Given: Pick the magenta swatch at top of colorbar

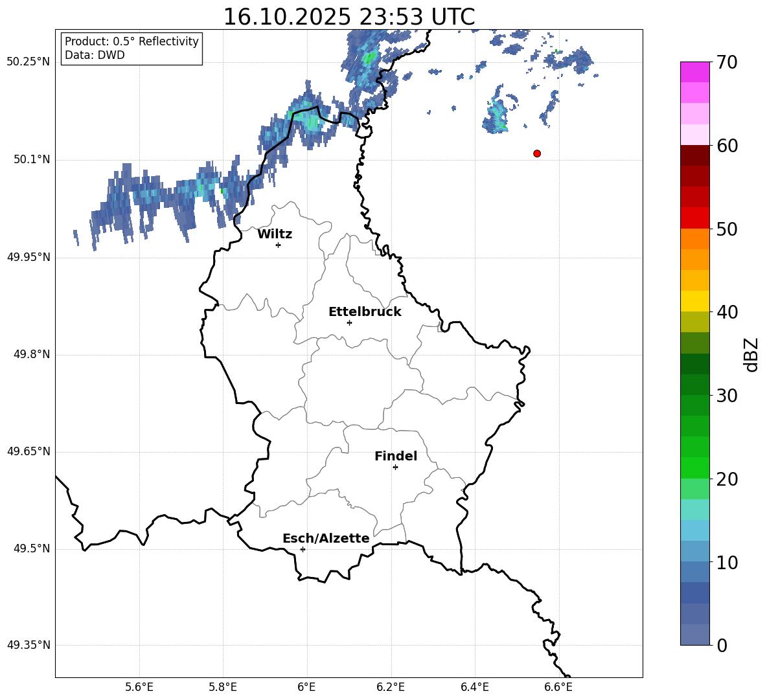Looking at the screenshot, I should 695,73.
